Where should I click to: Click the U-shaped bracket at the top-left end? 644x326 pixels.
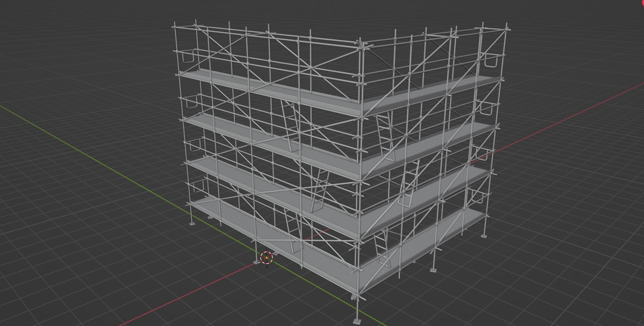pos(187,56)
